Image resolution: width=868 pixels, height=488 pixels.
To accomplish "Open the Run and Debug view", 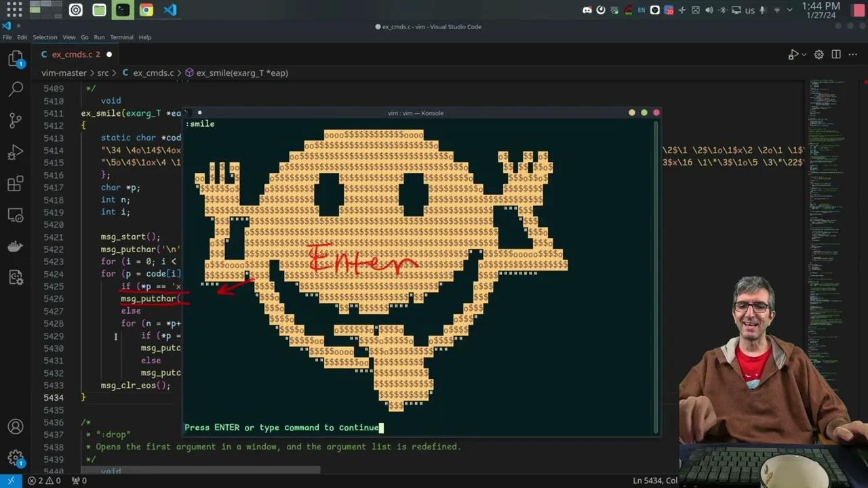I will (x=16, y=152).
